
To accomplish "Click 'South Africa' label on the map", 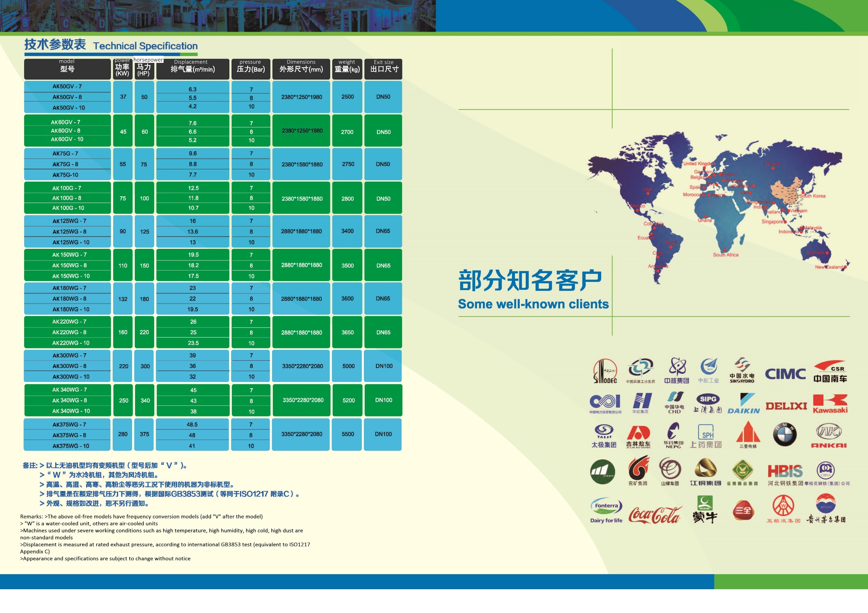I will [726, 255].
